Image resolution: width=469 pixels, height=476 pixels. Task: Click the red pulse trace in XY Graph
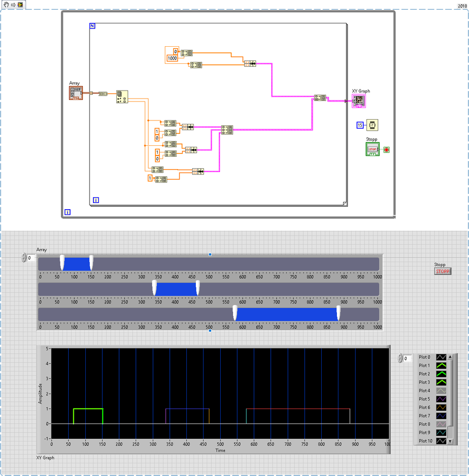[298, 409]
